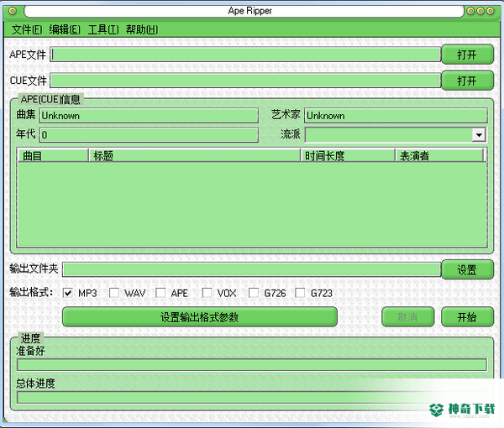Click 打开 button next to APE文件

coord(467,55)
